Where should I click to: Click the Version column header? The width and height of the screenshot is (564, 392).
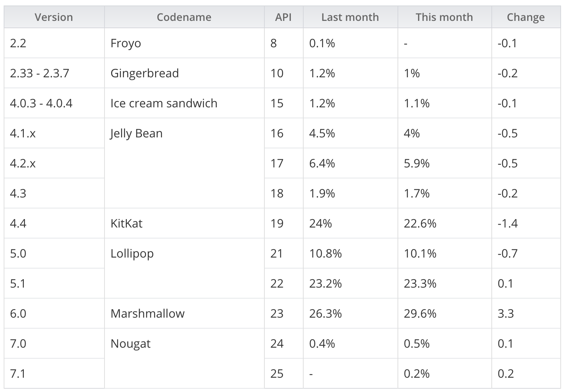click(54, 17)
